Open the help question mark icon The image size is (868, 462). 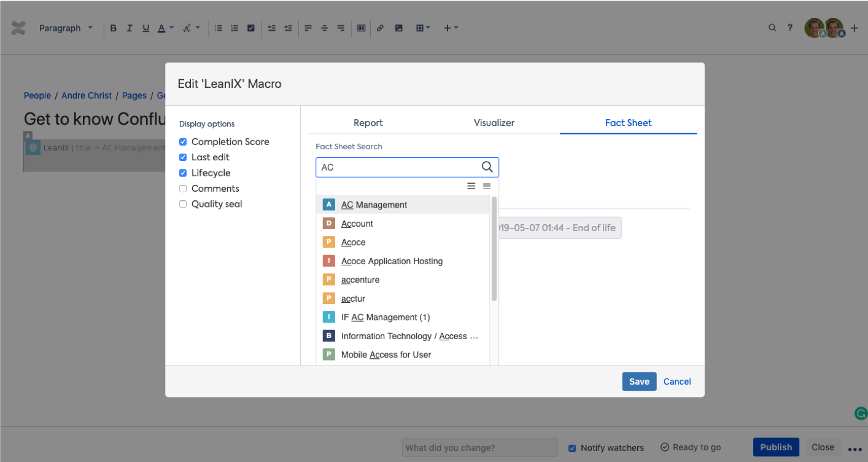tap(790, 28)
